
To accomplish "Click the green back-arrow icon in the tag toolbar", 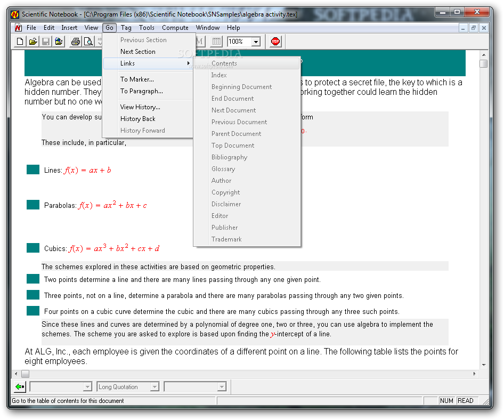I will 20,386.
